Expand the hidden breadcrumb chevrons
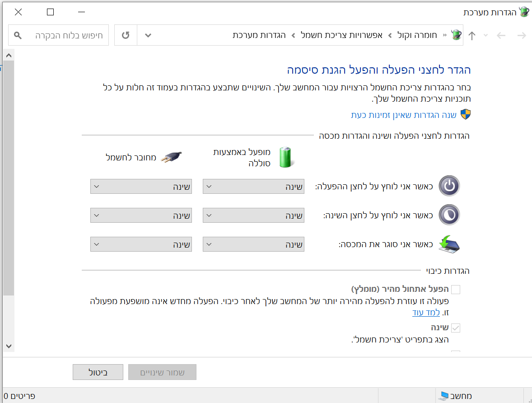This screenshot has width=532, height=403. pos(444,35)
